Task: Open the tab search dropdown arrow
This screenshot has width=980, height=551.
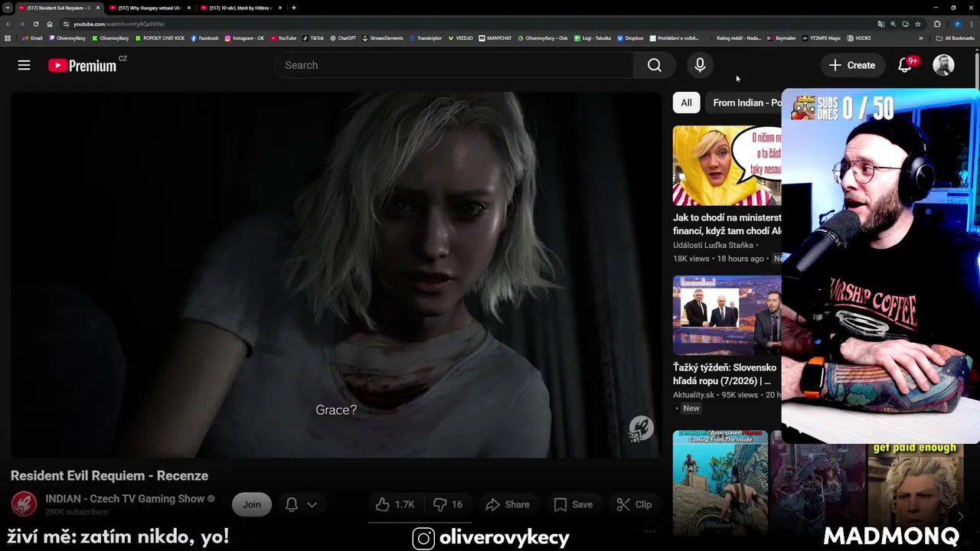Action: [x=8, y=8]
